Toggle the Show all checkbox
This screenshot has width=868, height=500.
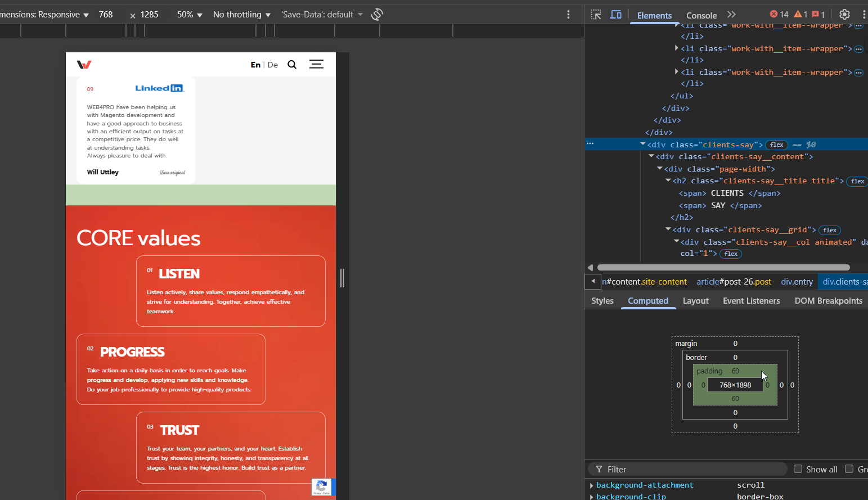798,469
